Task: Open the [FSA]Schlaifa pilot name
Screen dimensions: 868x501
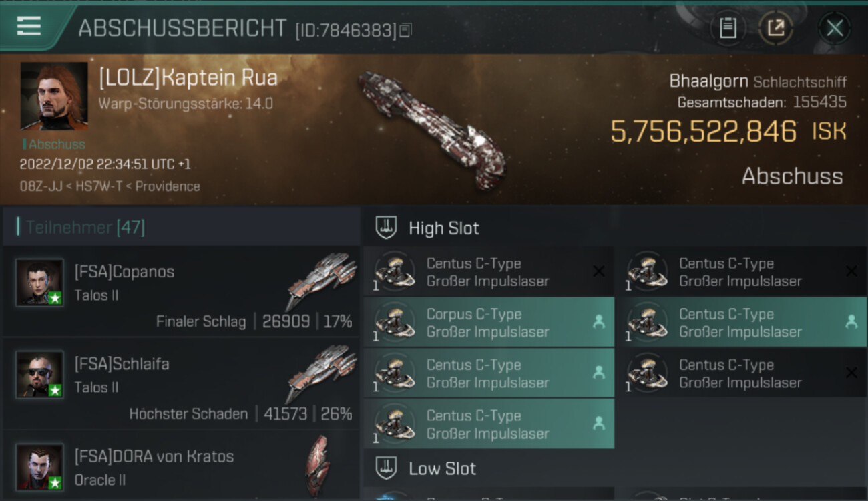Action: click(122, 364)
